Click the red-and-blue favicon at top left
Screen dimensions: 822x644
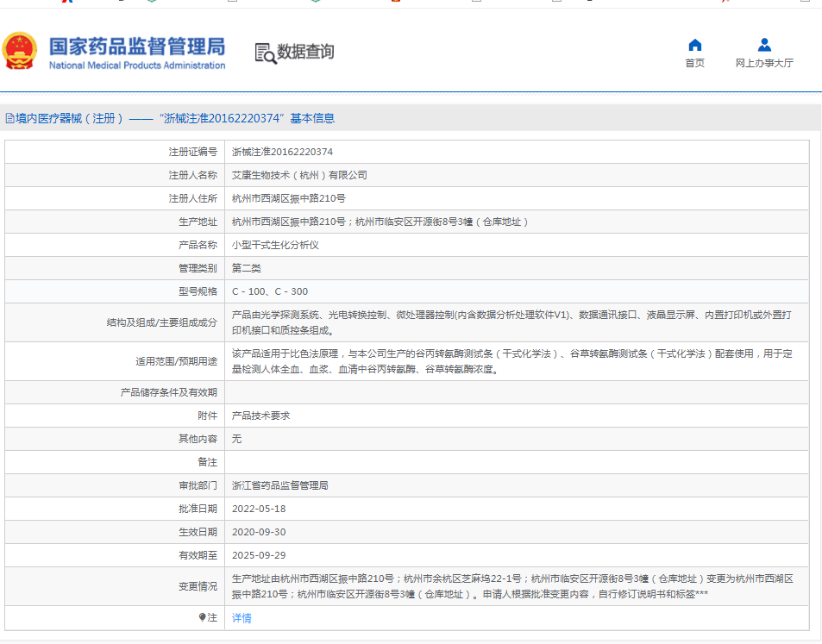point(66,3)
